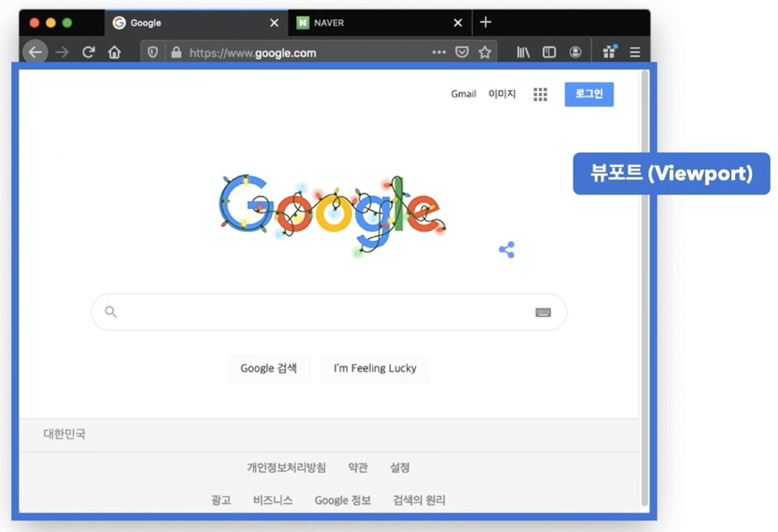Open the Gmail link

pyautogui.click(x=464, y=94)
